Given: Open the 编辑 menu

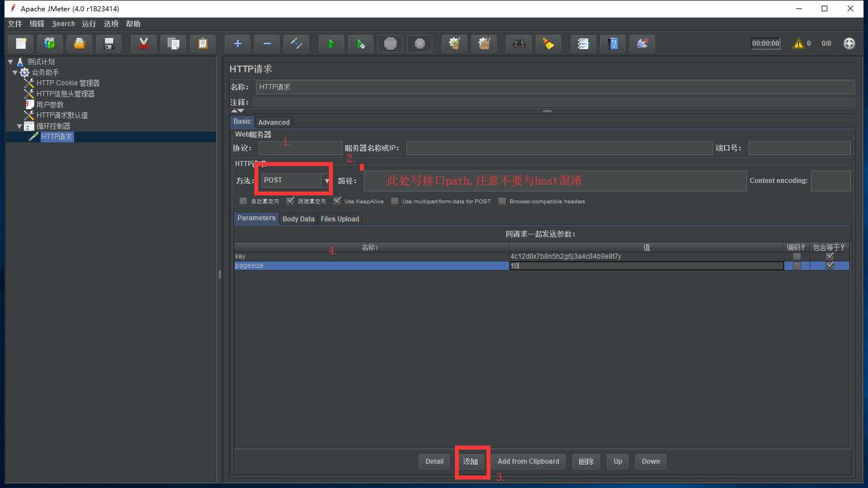Looking at the screenshot, I should (37, 24).
